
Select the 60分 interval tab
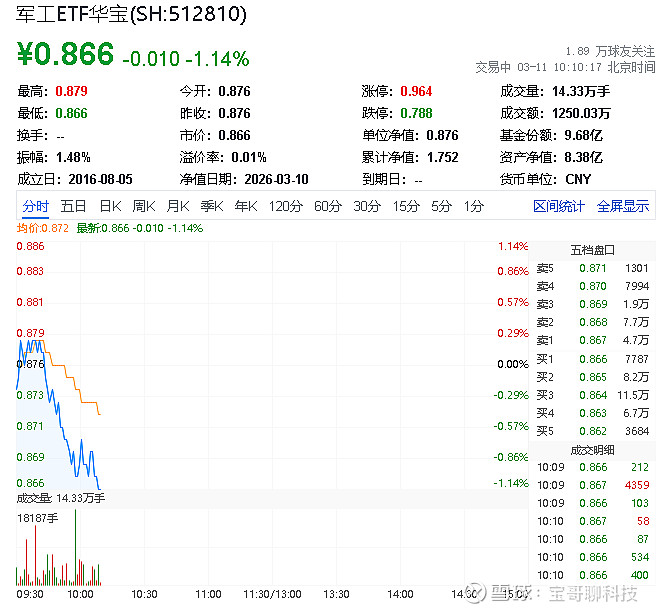click(x=328, y=206)
